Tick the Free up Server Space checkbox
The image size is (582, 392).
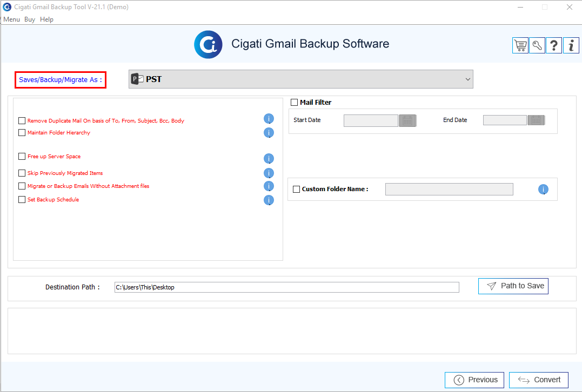coord(22,156)
